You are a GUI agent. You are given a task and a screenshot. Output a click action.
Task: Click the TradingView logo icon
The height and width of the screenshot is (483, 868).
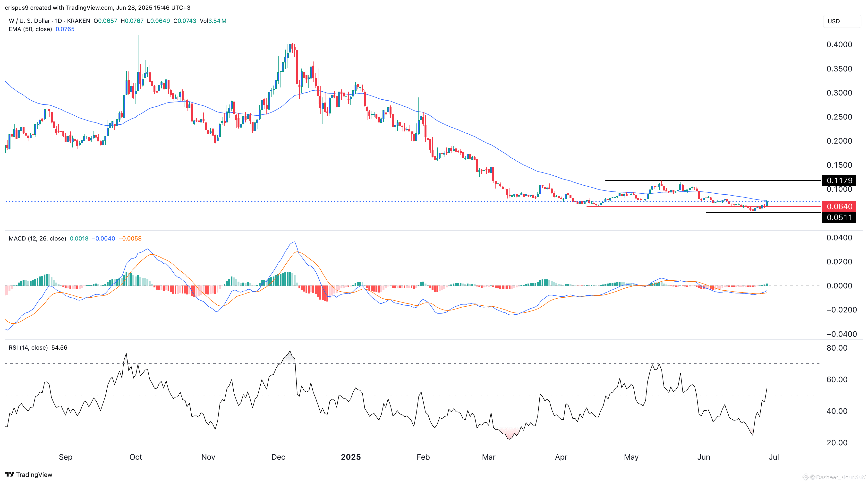[9, 474]
